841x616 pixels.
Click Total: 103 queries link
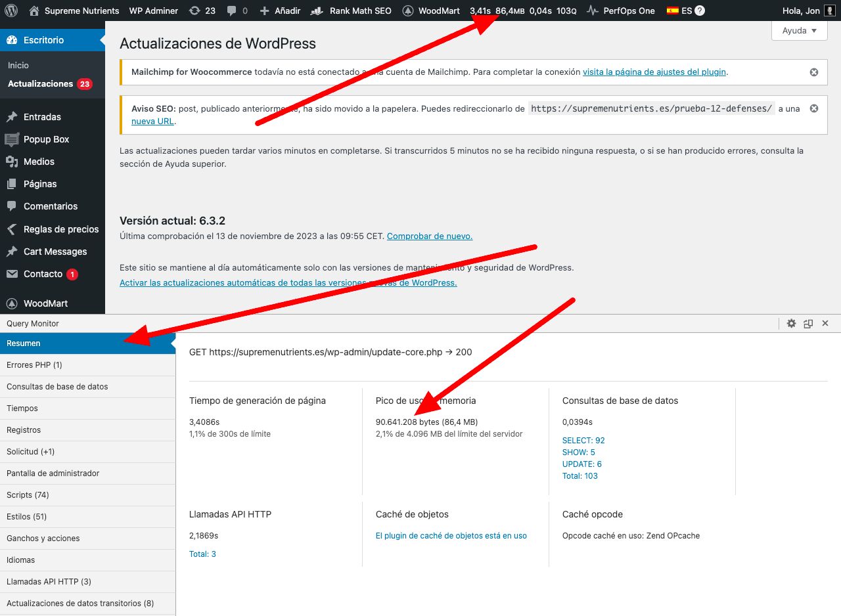[x=580, y=476]
